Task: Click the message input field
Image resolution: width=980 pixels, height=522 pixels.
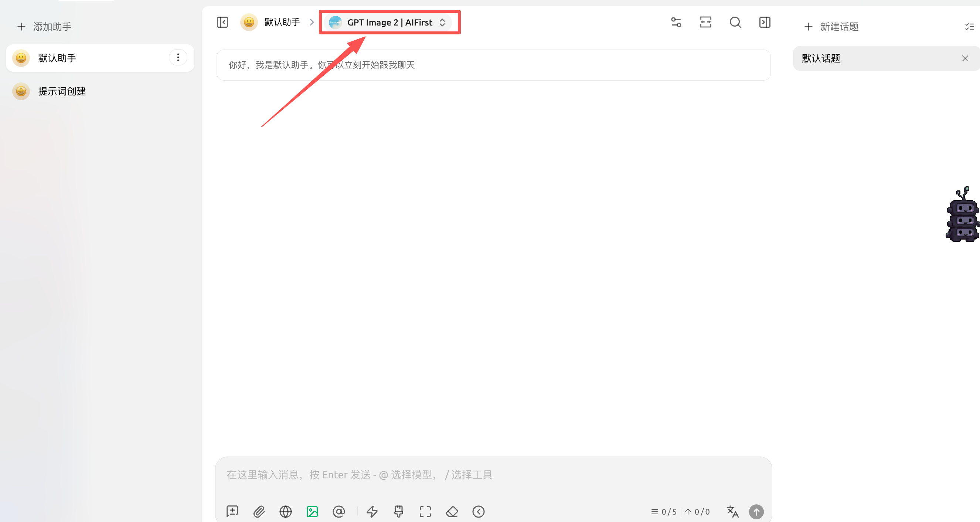Action: coord(493,475)
